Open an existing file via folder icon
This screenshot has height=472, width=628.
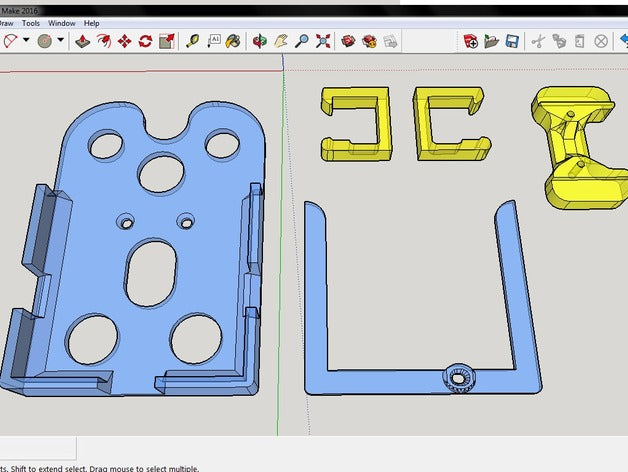tap(491, 41)
